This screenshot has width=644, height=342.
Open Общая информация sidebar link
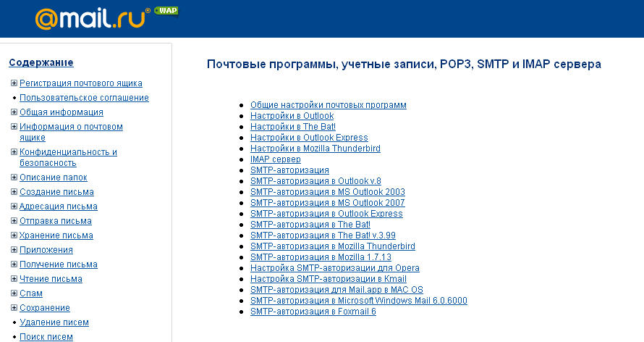click(62, 112)
